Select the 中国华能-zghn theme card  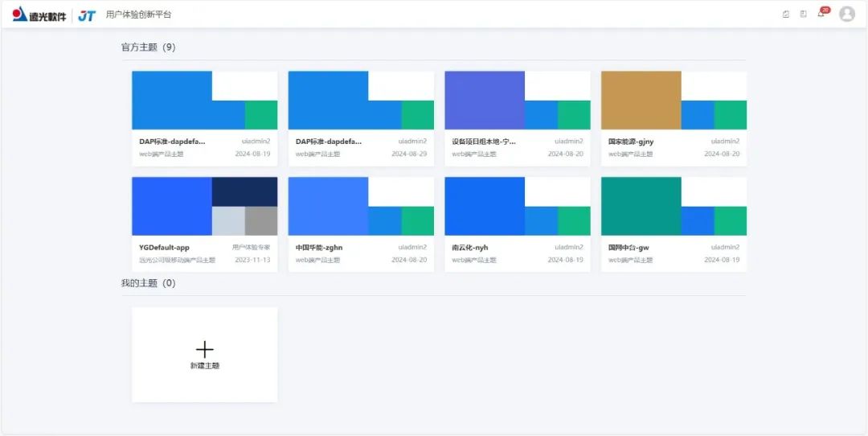[360, 224]
